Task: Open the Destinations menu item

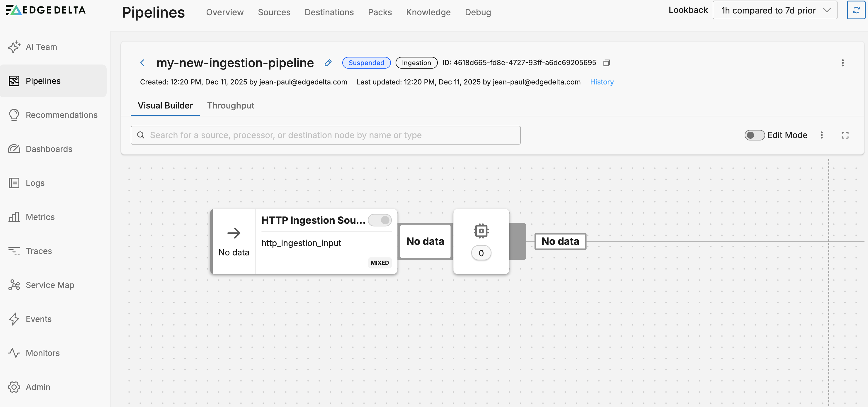Action: tap(329, 12)
